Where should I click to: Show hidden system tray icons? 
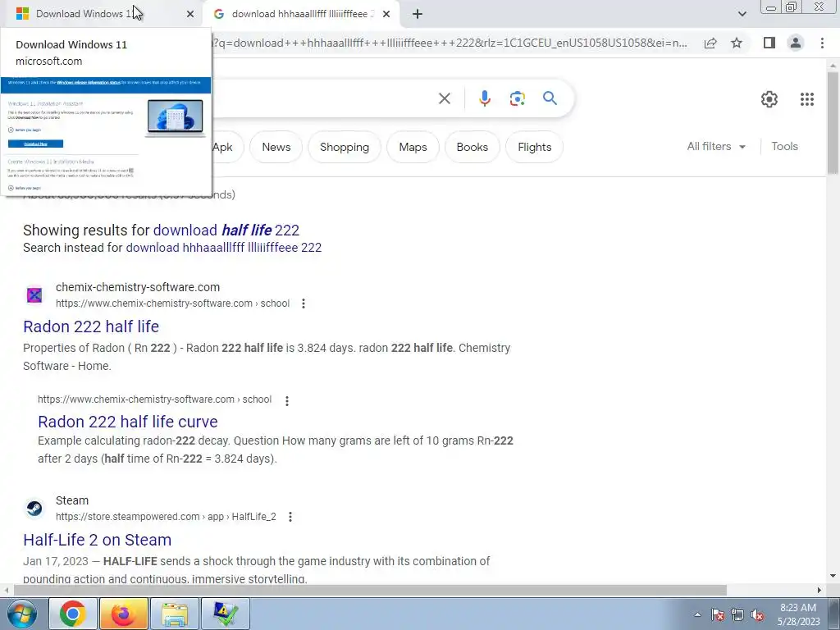(697, 615)
